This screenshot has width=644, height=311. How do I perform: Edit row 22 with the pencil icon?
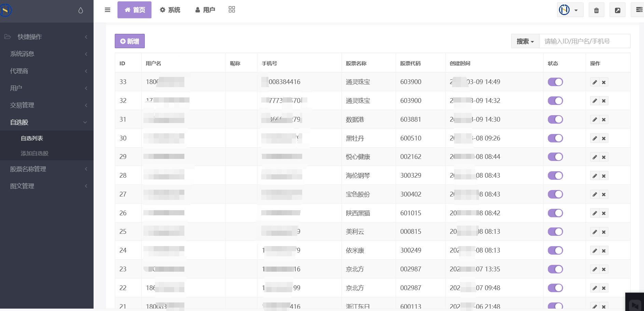click(595, 288)
